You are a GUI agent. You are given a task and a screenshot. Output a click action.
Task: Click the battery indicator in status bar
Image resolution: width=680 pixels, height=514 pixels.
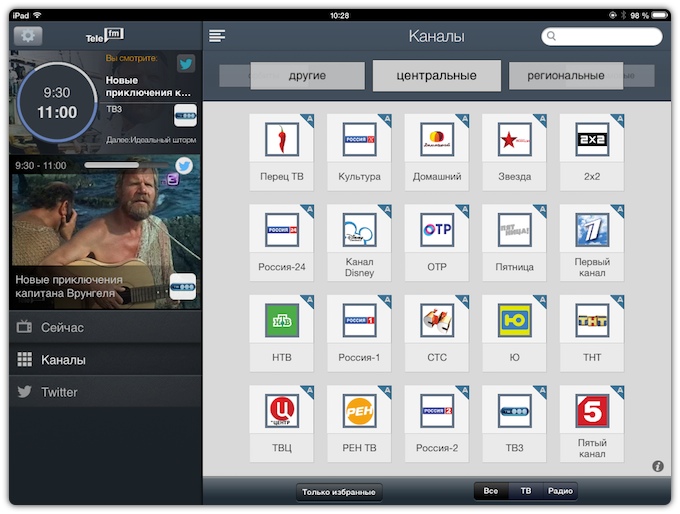(659, 15)
